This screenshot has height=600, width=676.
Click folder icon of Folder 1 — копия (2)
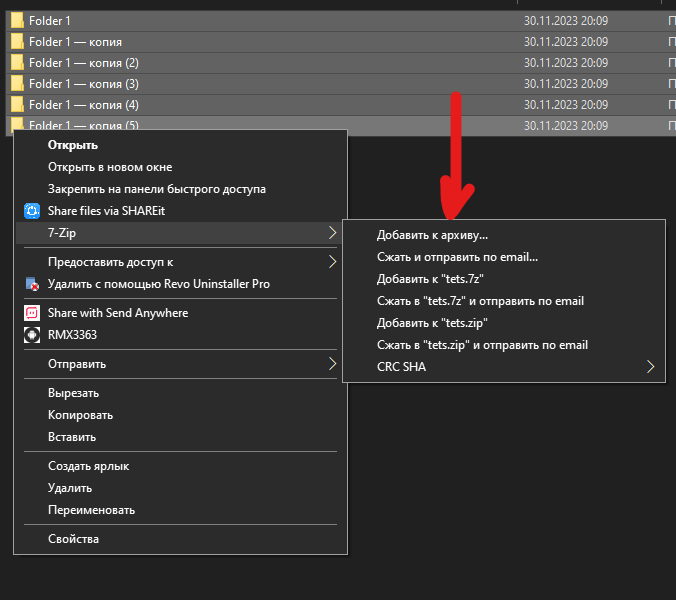click(x=17, y=62)
